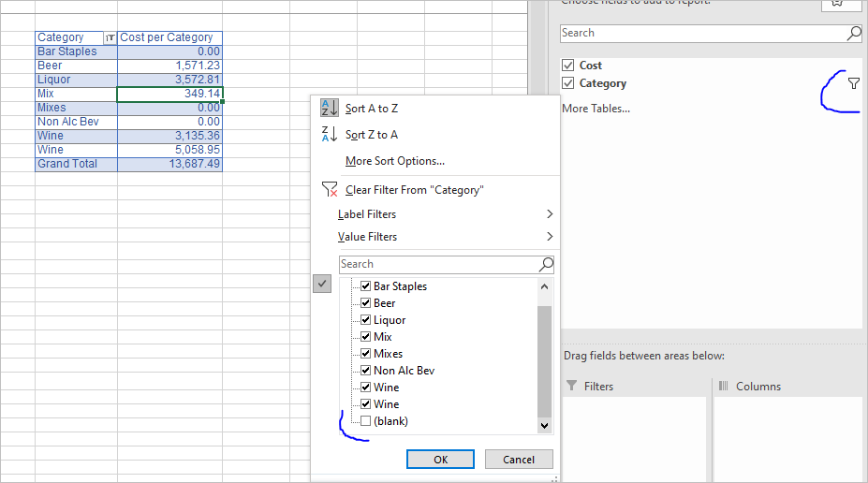The height and width of the screenshot is (483, 868).
Task: Click the filter list scroll up arrow
Action: tap(545, 286)
